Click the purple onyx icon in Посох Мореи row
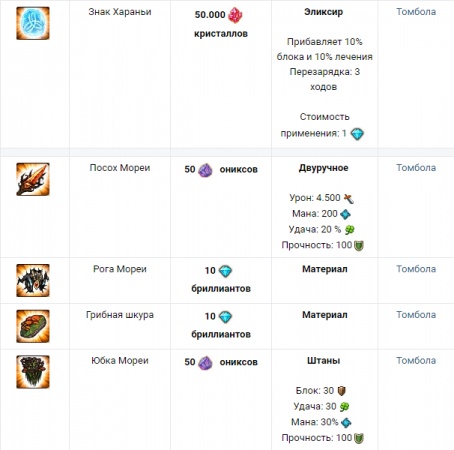This screenshot has height=450, width=454. (x=205, y=170)
